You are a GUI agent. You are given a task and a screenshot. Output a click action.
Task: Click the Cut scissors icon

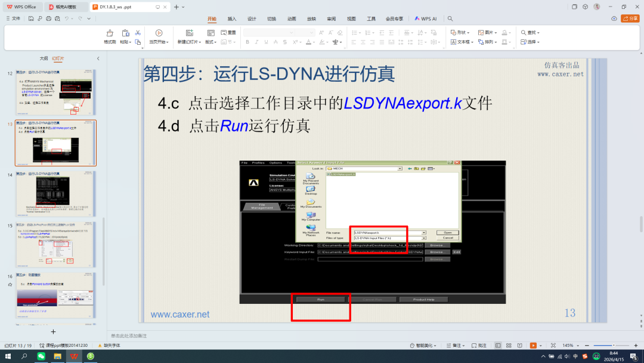click(x=138, y=33)
